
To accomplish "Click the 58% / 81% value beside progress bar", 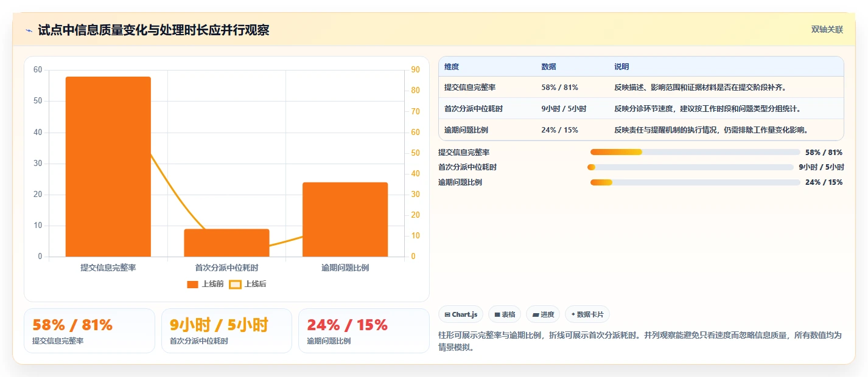I will 824,152.
